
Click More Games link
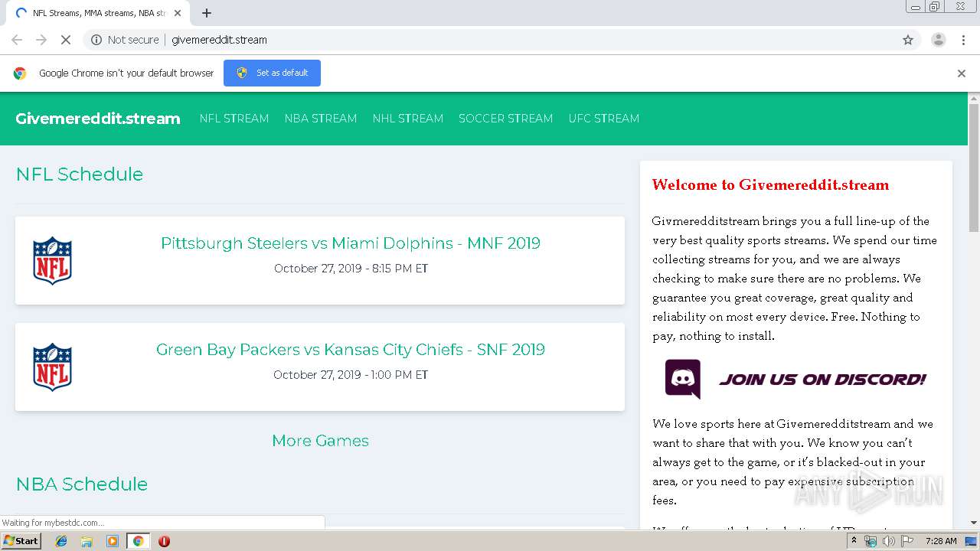(x=320, y=441)
